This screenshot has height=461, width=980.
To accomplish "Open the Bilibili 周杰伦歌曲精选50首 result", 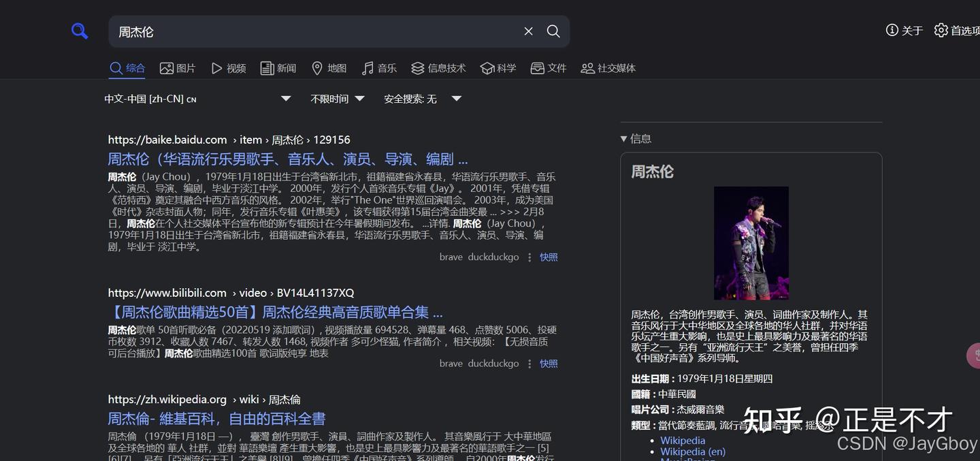I will tap(275, 312).
